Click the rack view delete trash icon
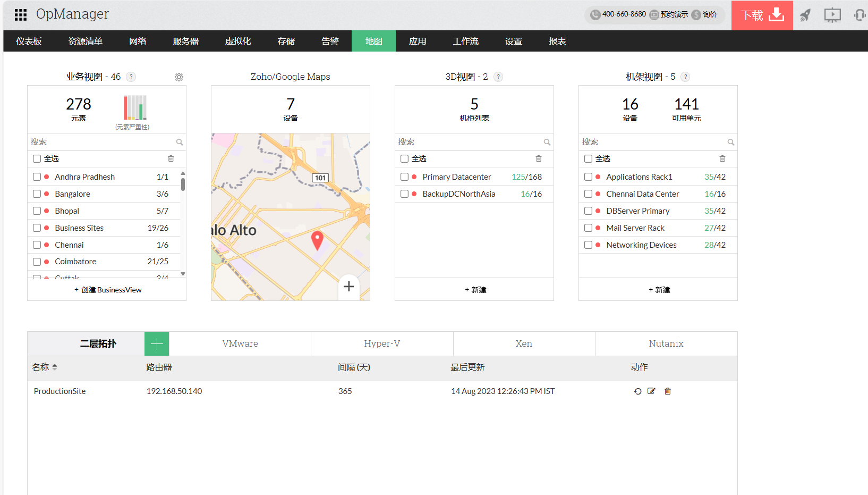The image size is (868, 495). [x=722, y=158]
